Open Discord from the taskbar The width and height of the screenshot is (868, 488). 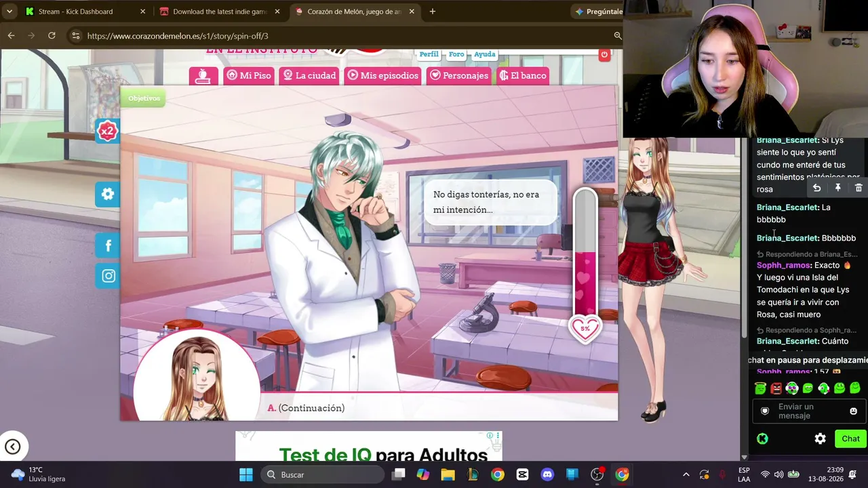coord(547,474)
